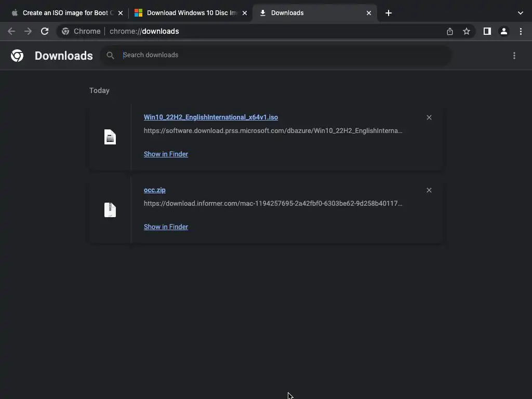
Task: Click the Windows ISO file icon
Action: [110, 137]
